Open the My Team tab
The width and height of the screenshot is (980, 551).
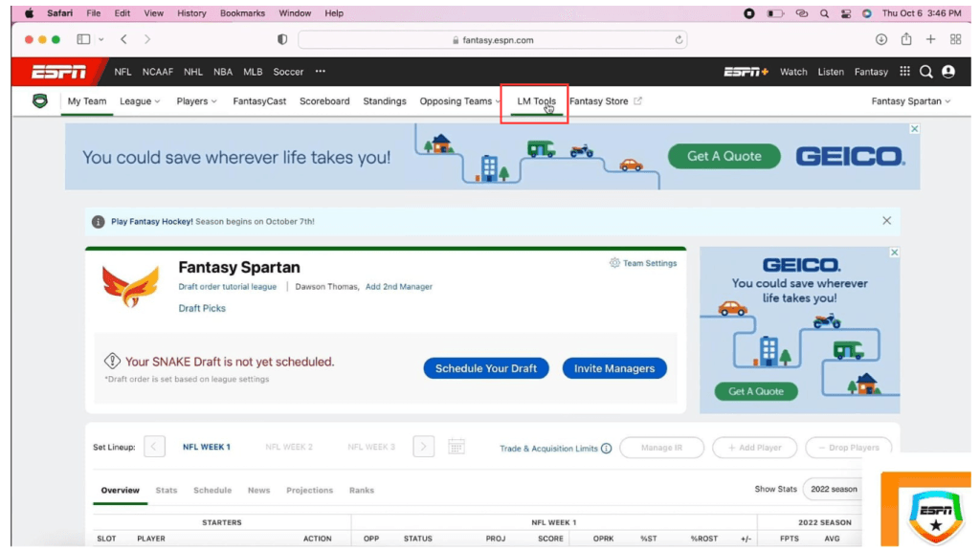(x=87, y=101)
